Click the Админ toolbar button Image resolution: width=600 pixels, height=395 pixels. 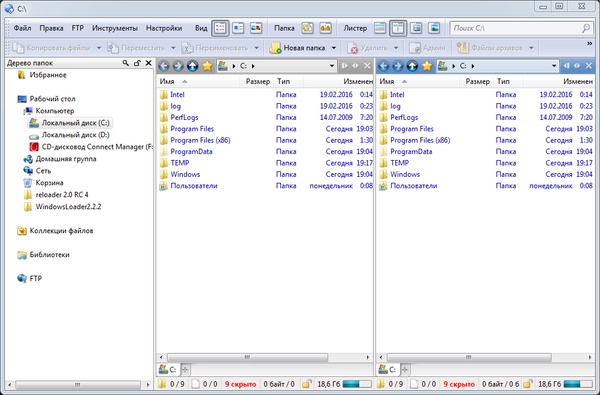coord(427,48)
